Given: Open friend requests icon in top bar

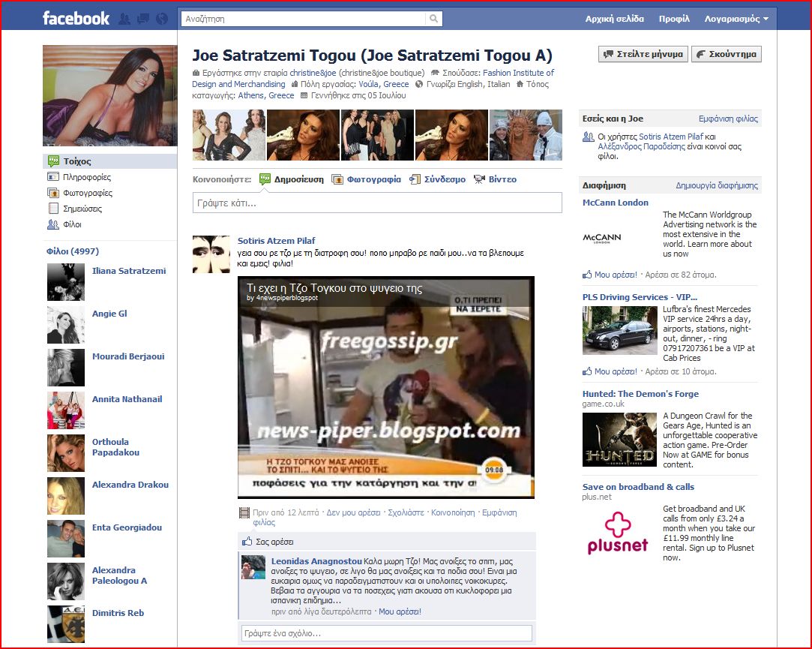Looking at the screenshot, I should coord(124,20).
